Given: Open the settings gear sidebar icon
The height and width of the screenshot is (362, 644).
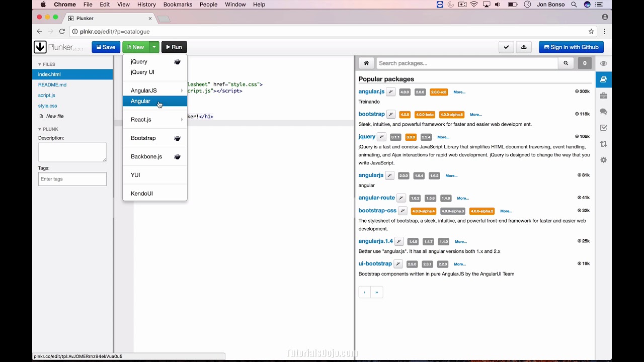Looking at the screenshot, I should coord(603,160).
